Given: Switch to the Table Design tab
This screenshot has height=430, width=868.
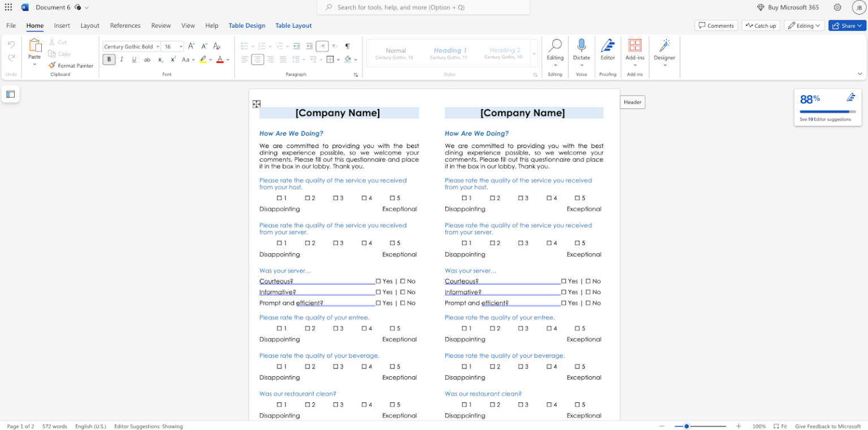Looking at the screenshot, I should click(246, 25).
